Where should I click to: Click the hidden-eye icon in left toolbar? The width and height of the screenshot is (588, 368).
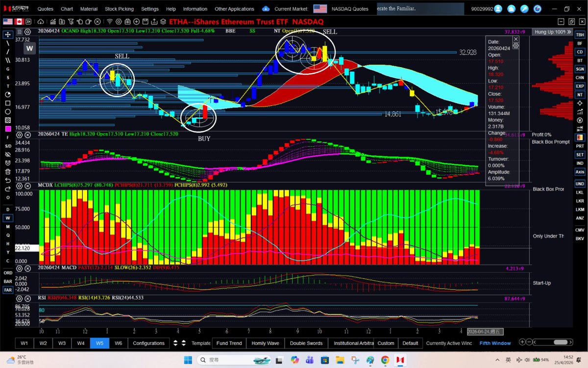pos(8,155)
